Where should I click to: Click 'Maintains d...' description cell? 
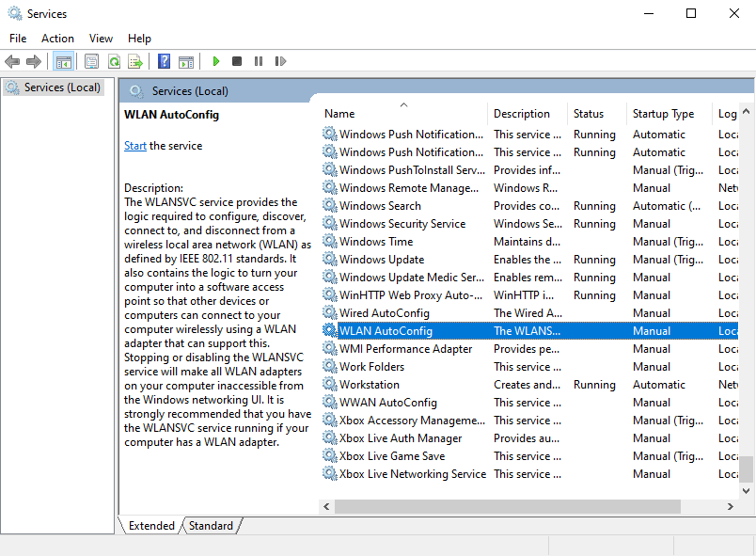click(527, 242)
